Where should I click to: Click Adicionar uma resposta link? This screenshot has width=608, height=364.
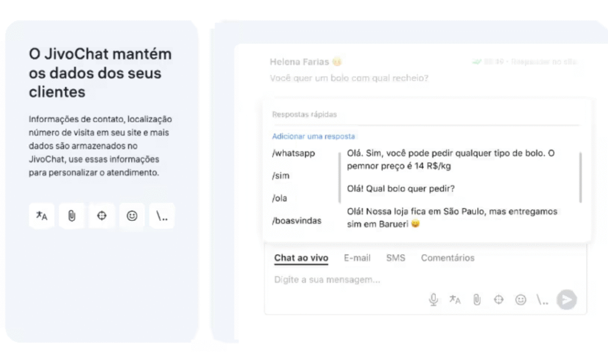313,137
